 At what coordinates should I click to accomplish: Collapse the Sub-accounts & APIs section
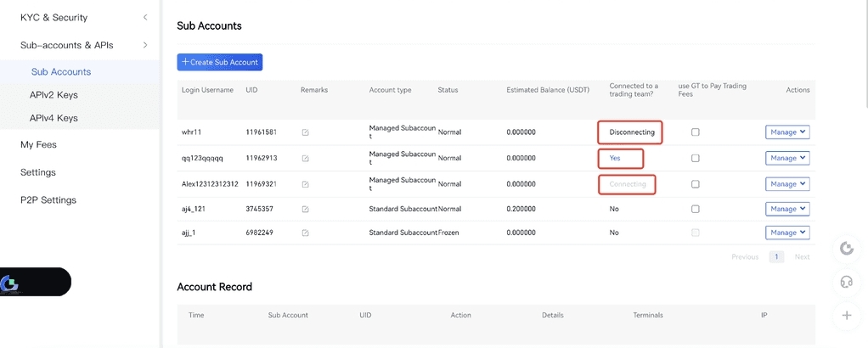(145, 45)
